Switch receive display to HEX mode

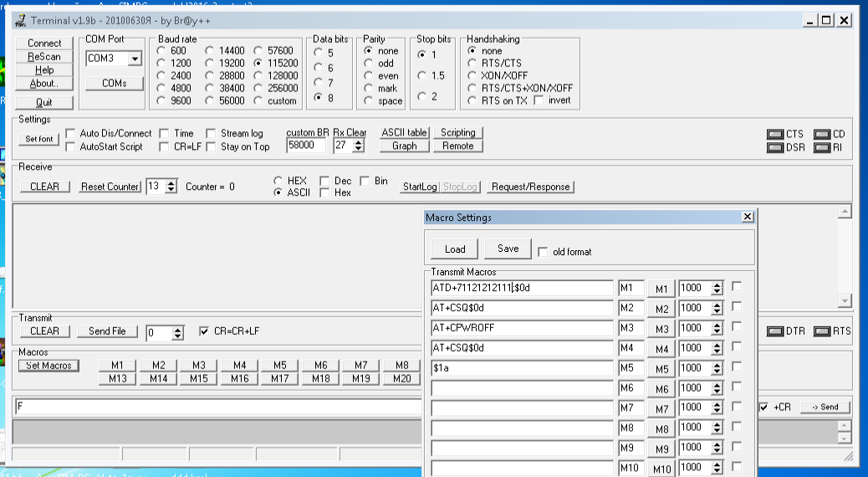point(278,181)
